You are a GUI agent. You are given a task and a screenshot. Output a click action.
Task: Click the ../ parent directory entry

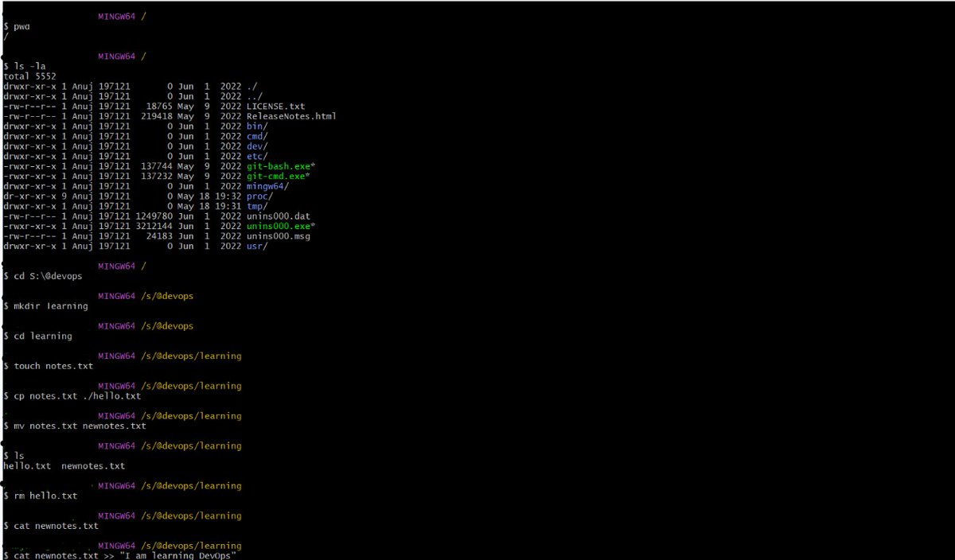tap(255, 96)
